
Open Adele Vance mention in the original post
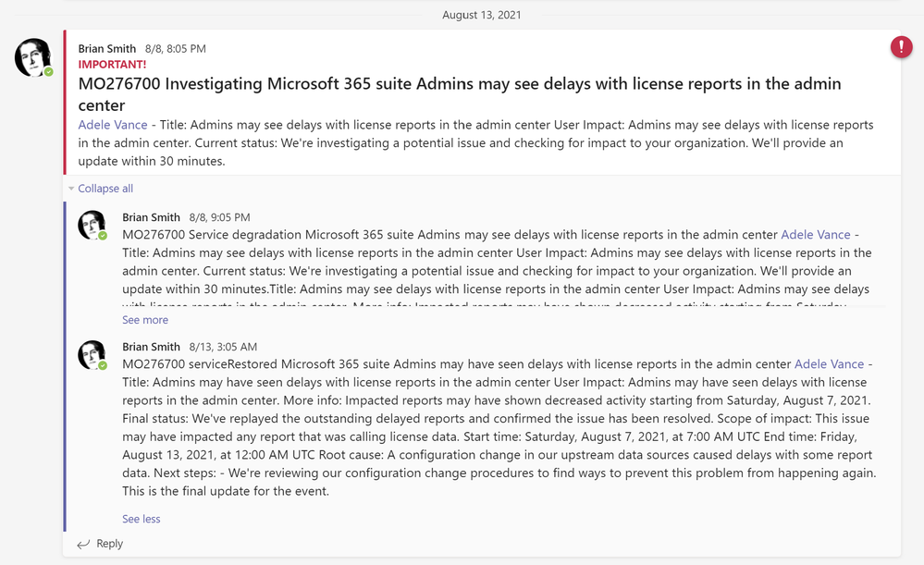pos(113,125)
